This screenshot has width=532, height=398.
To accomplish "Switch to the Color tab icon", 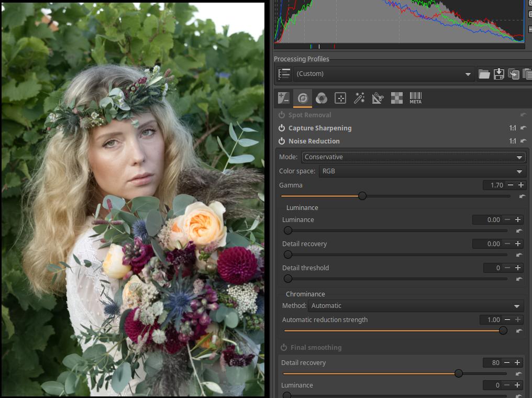I will (x=322, y=98).
